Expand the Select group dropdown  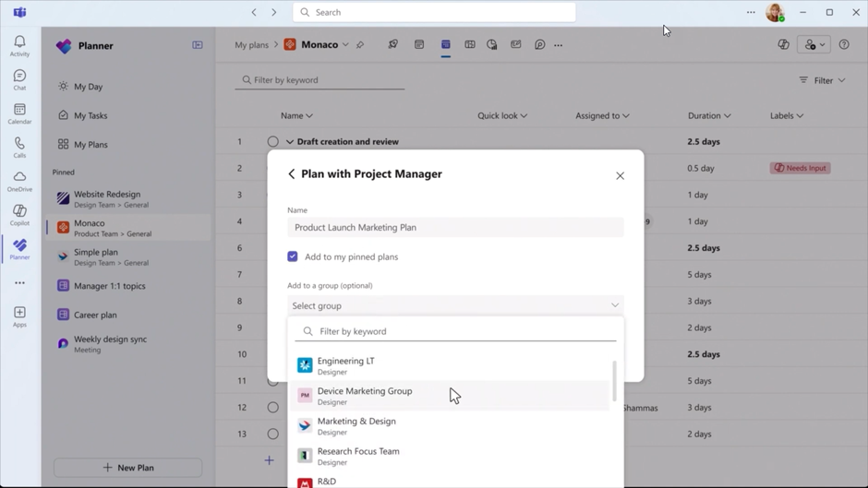[455, 305]
